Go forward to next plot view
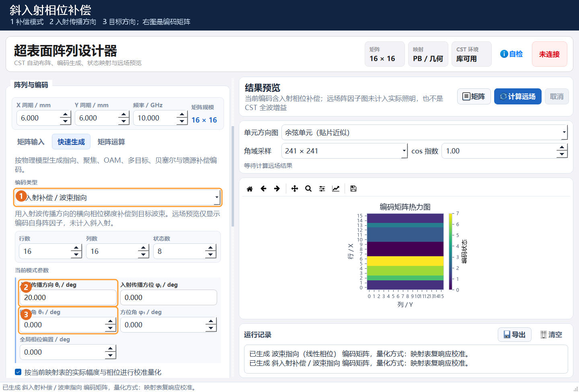The height and width of the screenshot is (392, 579). [x=277, y=189]
